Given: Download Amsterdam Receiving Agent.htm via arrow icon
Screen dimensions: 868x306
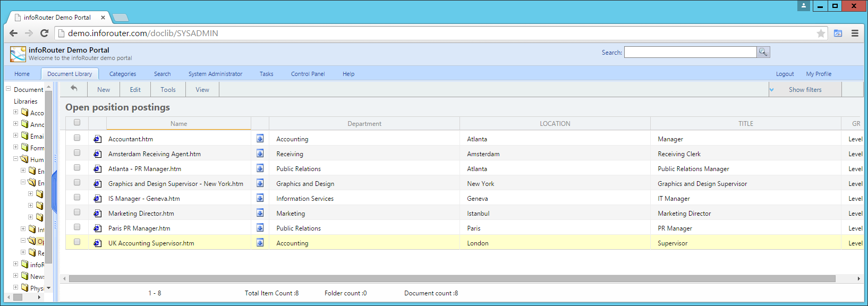Looking at the screenshot, I should [260, 154].
